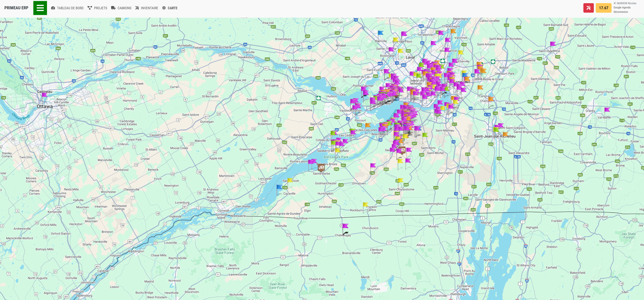Open the green hamburger menu
Viewport: 644px width, 300px height.
point(40,8)
